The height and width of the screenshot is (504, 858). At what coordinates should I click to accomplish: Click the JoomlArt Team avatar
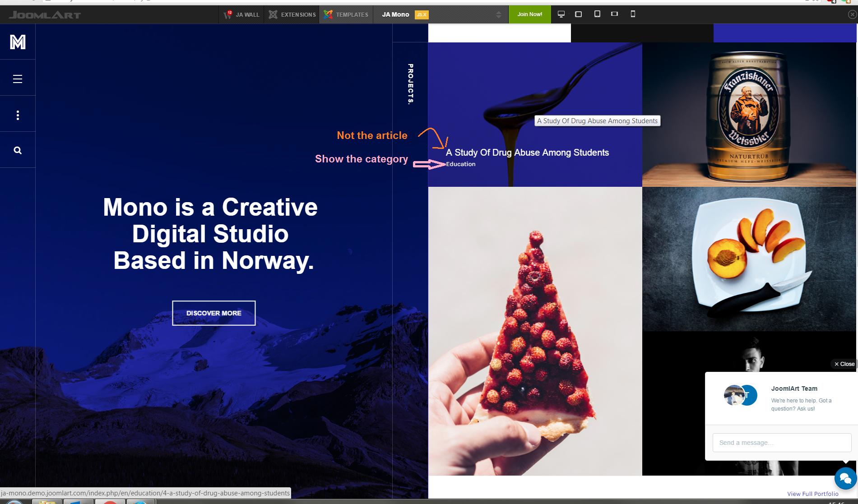click(740, 395)
